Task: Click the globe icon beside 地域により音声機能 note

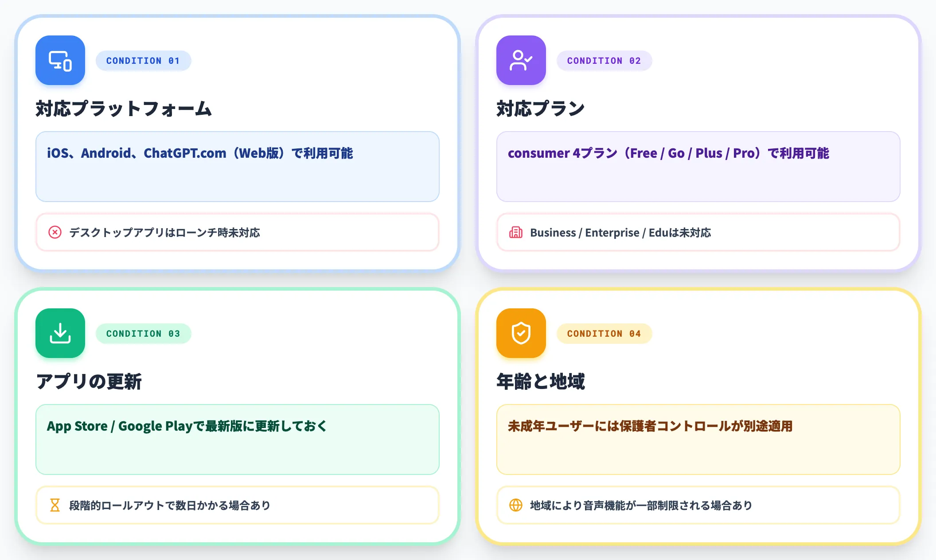Action: point(516,505)
